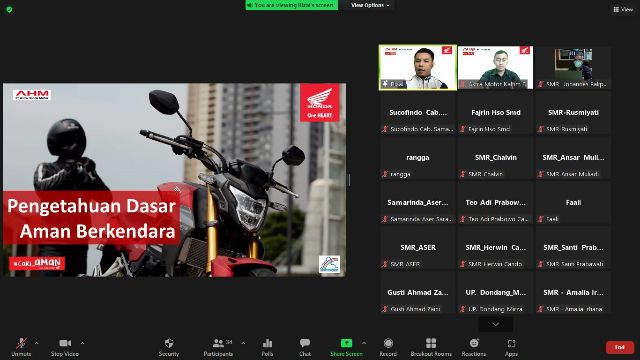Select the SMR_Ansar Mull participant tile
Screen dimensions: 640x360
click(x=573, y=158)
